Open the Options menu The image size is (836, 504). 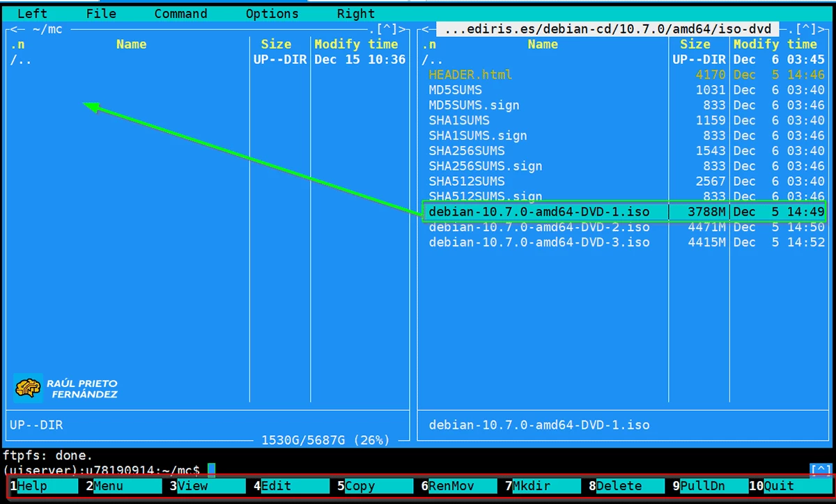(272, 14)
